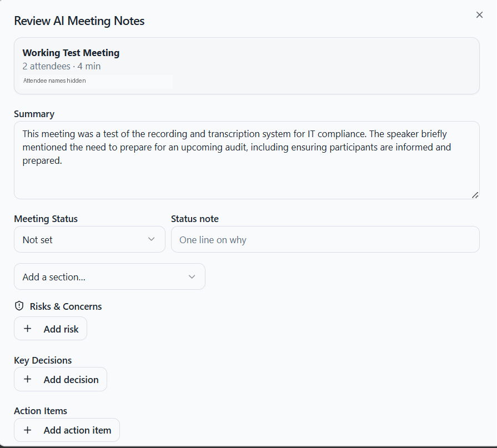
Task: Open the Meeting Status dropdown
Action: pos(90,239)
